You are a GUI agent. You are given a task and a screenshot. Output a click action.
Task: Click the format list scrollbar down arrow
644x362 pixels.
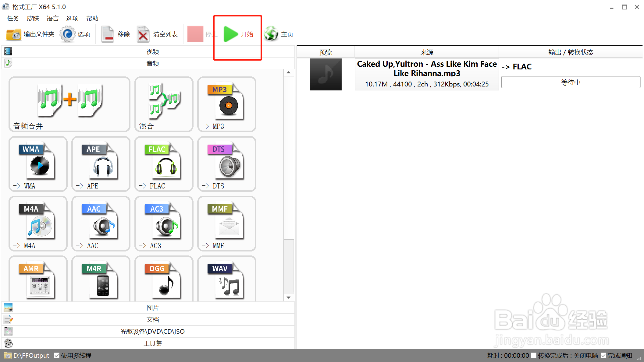click(288, 297)
